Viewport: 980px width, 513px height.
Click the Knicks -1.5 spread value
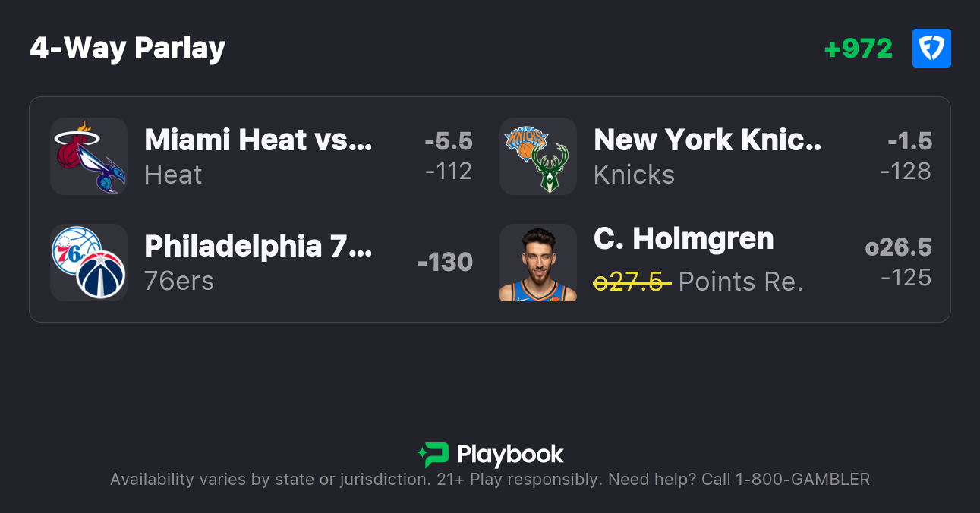point(909,141)
